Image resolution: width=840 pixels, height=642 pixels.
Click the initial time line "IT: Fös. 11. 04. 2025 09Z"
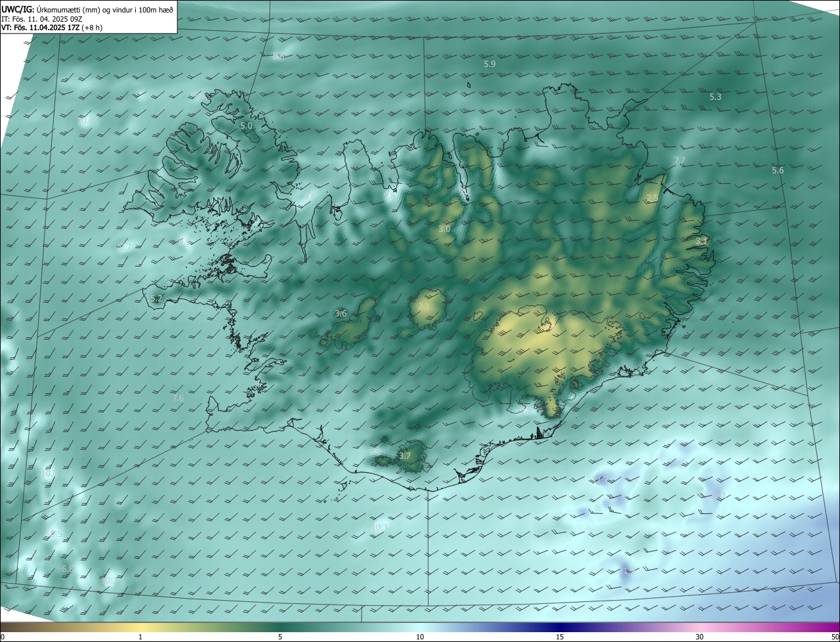[41, 18]
